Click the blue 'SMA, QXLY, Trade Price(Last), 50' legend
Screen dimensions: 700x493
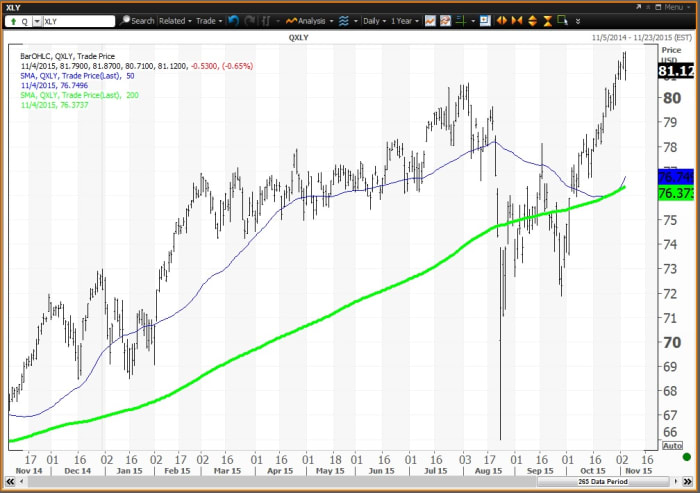tap(77, 76)
